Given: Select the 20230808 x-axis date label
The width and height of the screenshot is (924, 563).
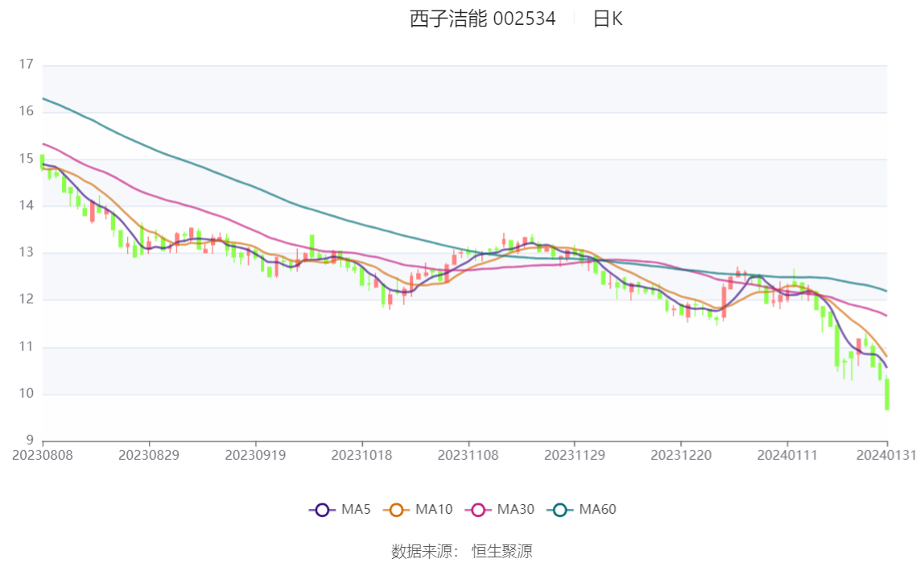Looking at the screenshot, I should click(x=43, y=455).
